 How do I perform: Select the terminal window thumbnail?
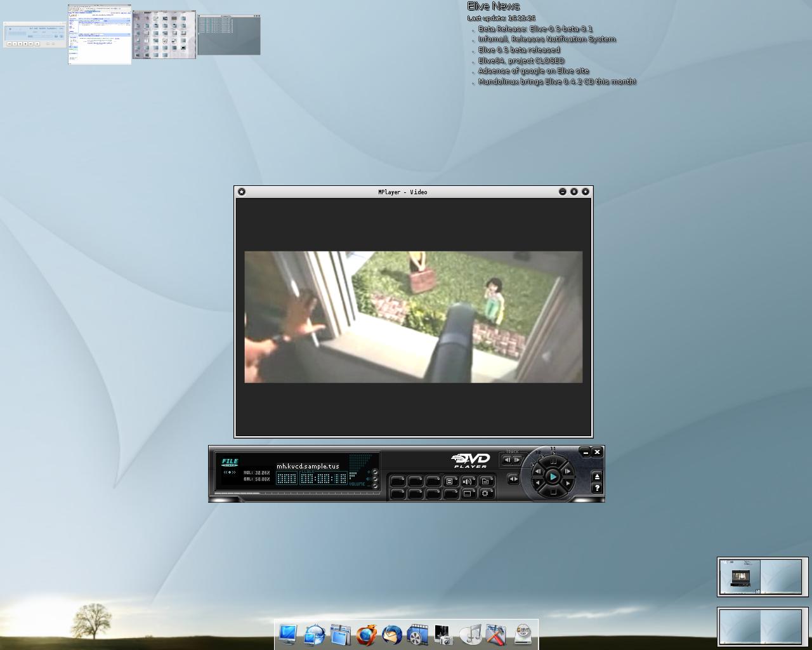pos(229,35)
